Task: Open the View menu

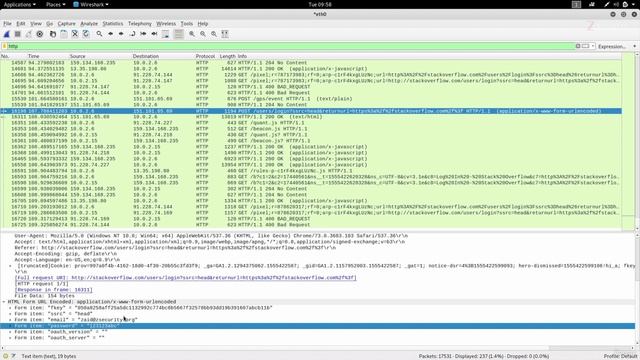Action: 36,24
